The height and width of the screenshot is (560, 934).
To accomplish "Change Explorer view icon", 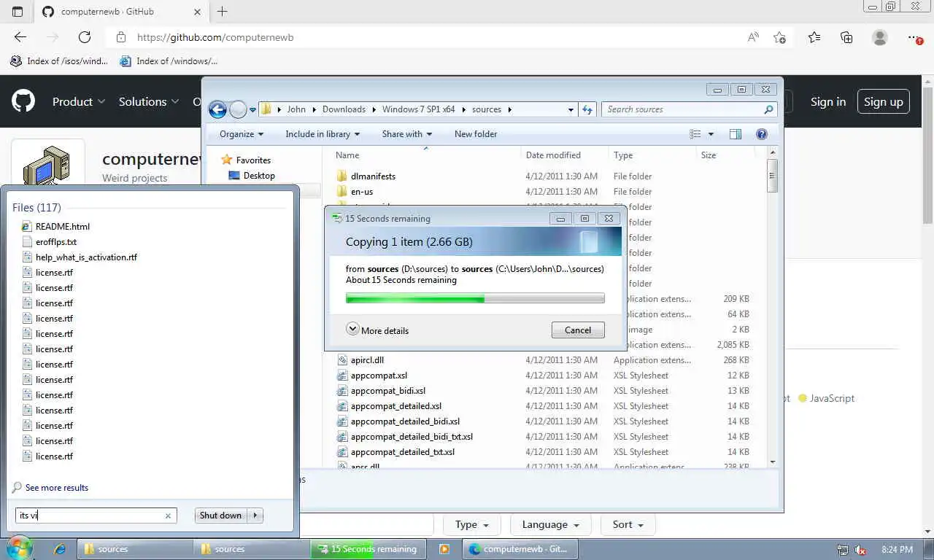I will (695, 134).
